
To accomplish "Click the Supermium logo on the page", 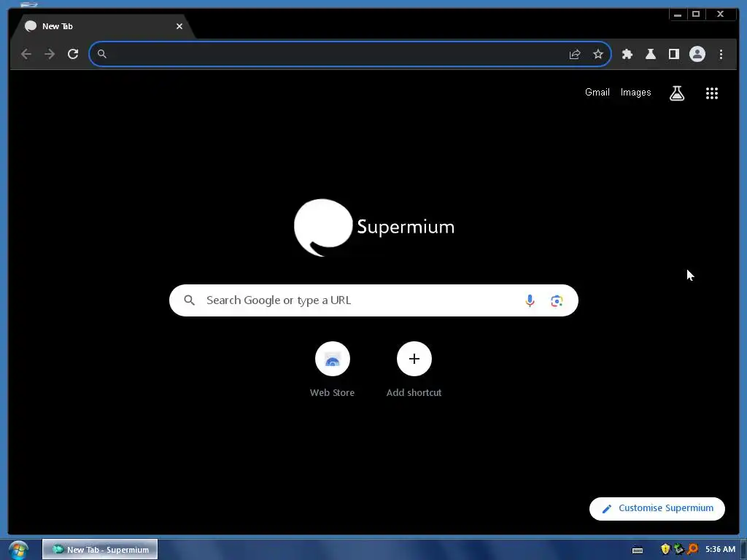I will [374, 227].
